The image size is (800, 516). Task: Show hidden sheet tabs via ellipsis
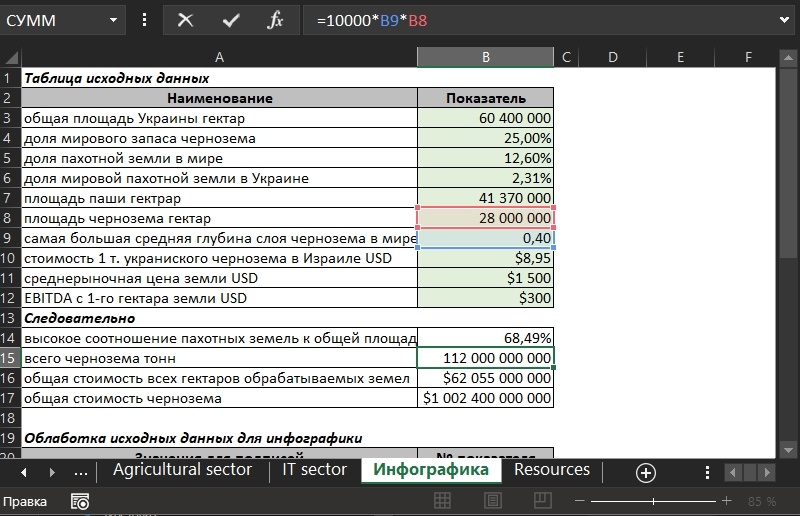pos(81,472)
